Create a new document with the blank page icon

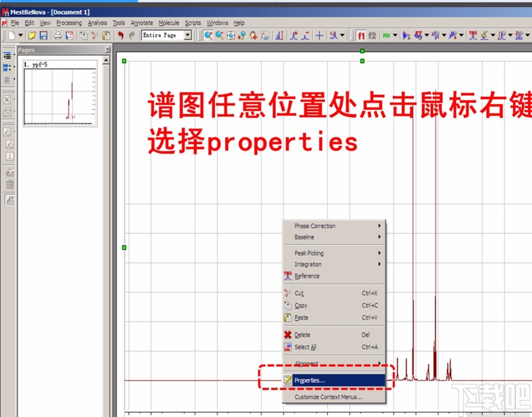pyautogui.click(x=12, y=35)
